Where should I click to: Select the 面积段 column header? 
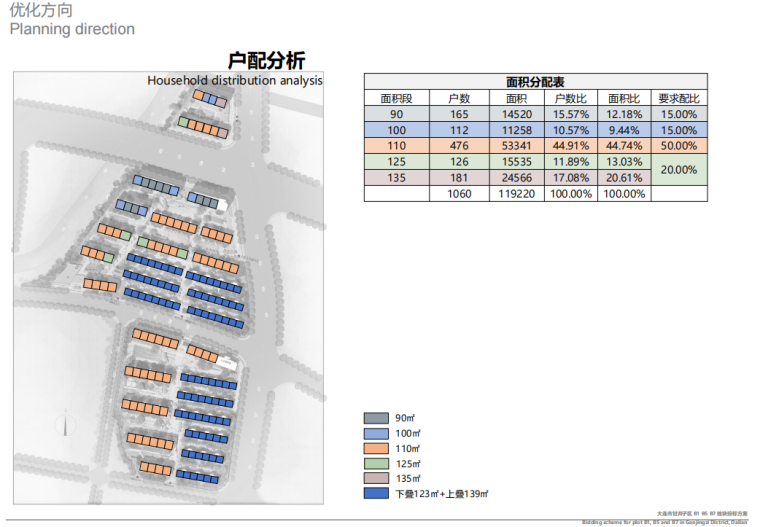click(x=396, y=99)
